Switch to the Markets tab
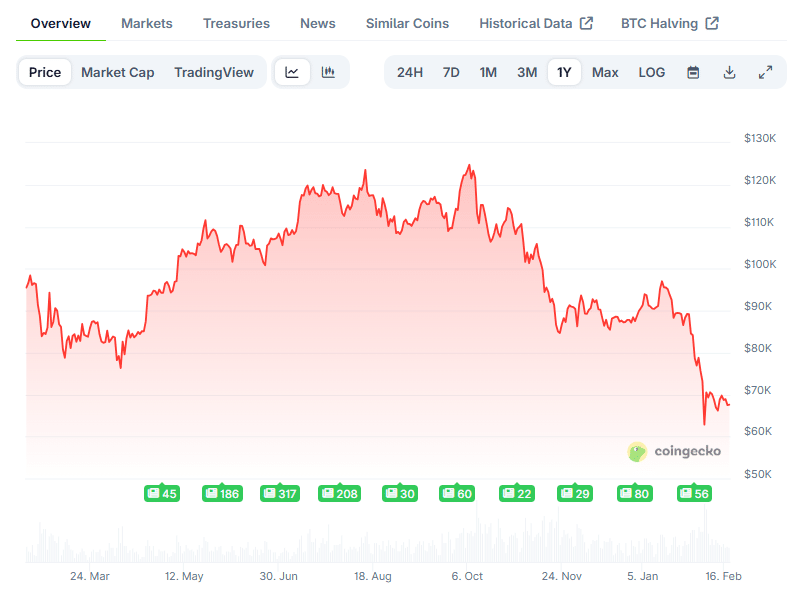This screenshot has width=804, height=594. pyautogui.click(x=146, y=22)
